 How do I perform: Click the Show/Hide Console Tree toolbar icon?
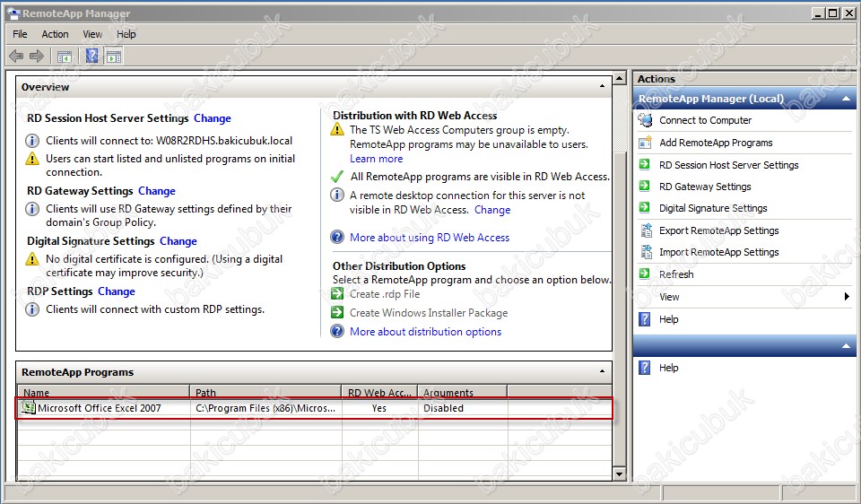pyautogui.click(x=65, y=56)
